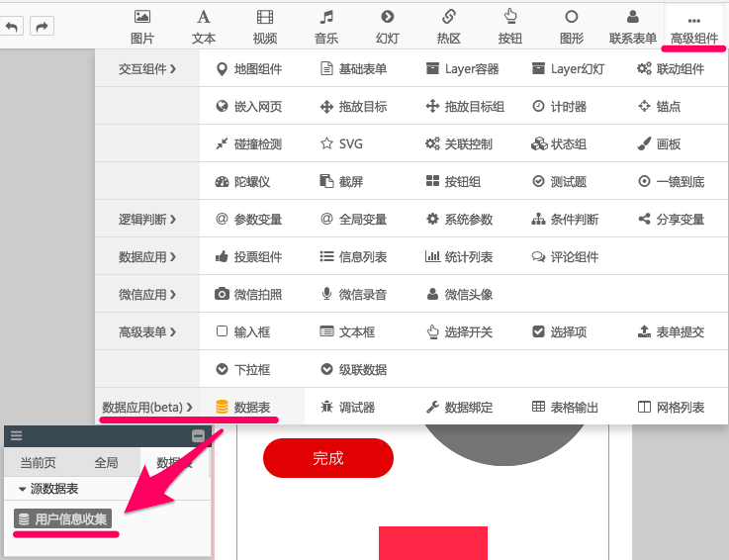
Task: Expand the 交互组件 category
Action: (x=147, y=69)
